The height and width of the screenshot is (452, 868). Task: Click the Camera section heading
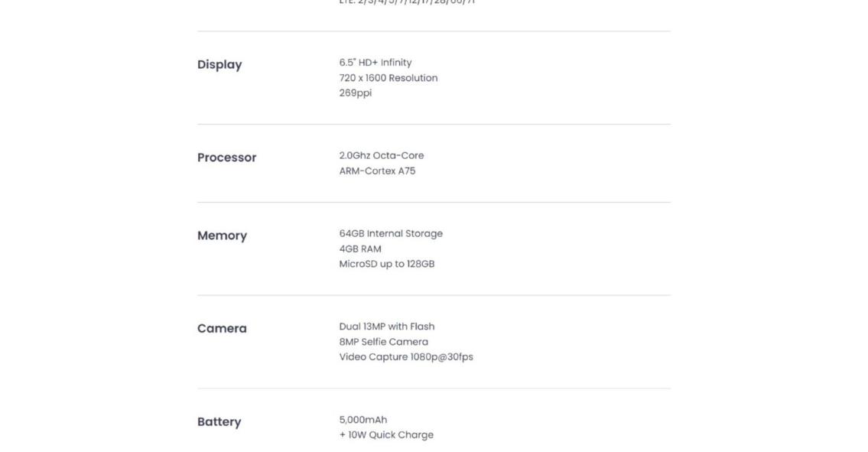click(x=222, y=328)
